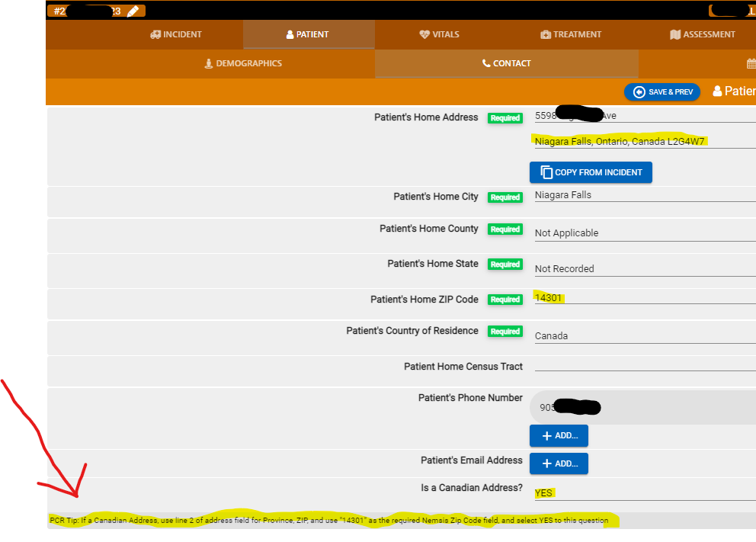This screenshot has height=542, width=756.
Task: Add a patient email address
Action: (x=559, y=463)
